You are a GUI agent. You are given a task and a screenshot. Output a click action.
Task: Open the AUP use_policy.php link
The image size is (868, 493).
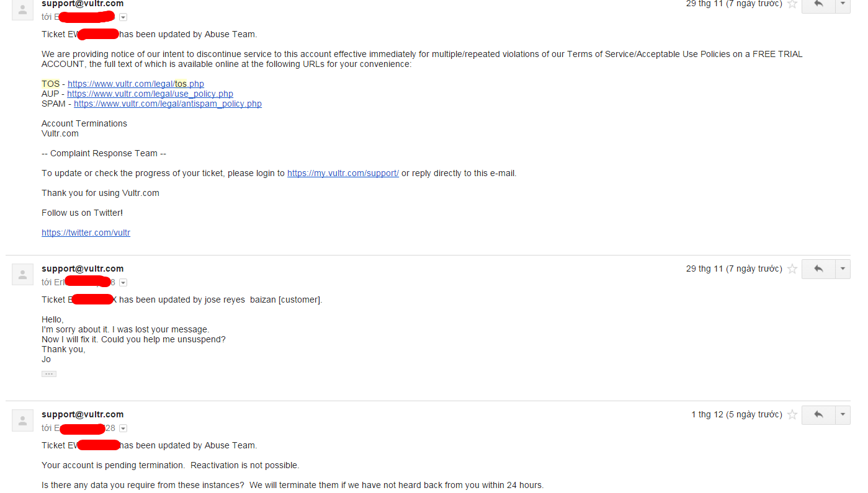(x=150, y=94)
